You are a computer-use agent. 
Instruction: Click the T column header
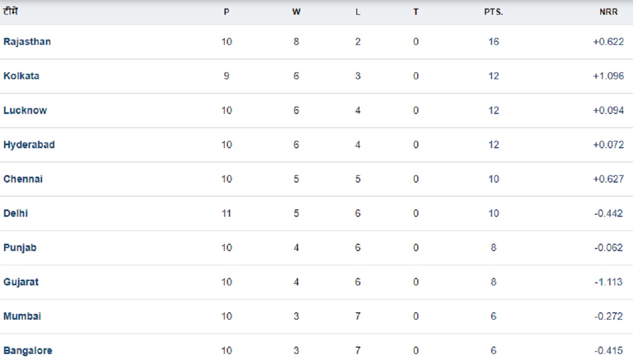tap(416, 12)
